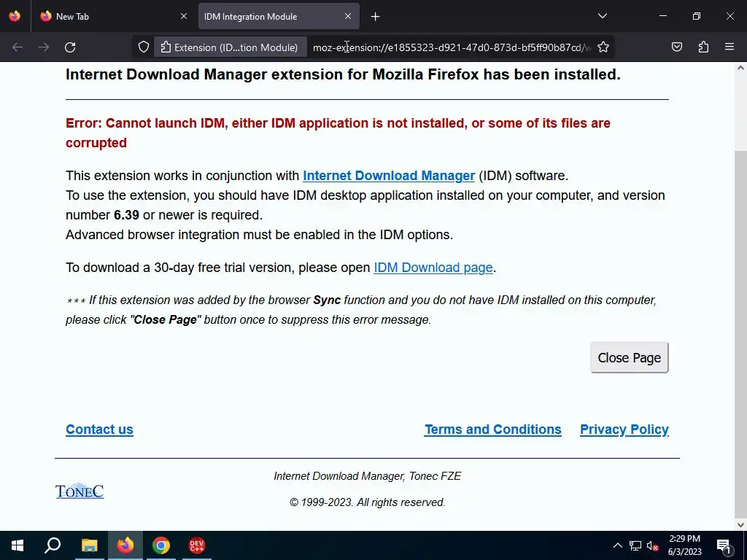This screenshot has width=747, height=560.
Task: Open a new tab with plus button
Action: [376, 17]
